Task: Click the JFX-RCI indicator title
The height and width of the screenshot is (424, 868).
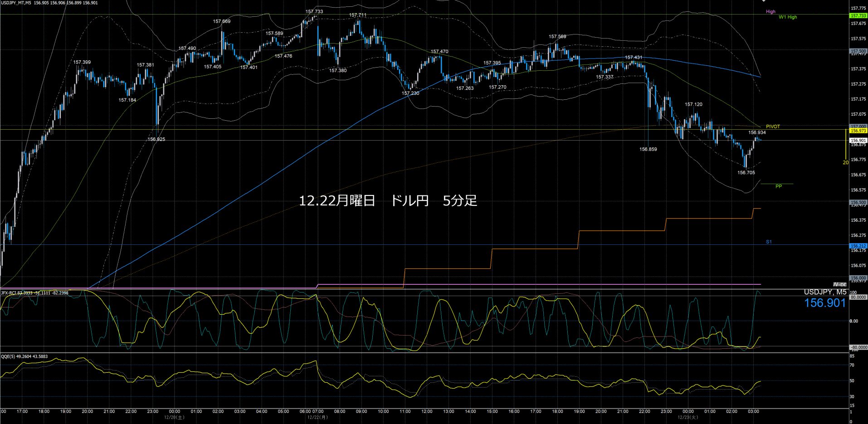Action: [34, 293]
